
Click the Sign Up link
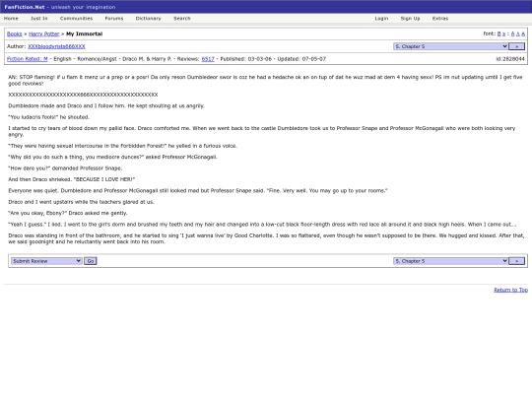pyautogui.click(x=410, y=19)
